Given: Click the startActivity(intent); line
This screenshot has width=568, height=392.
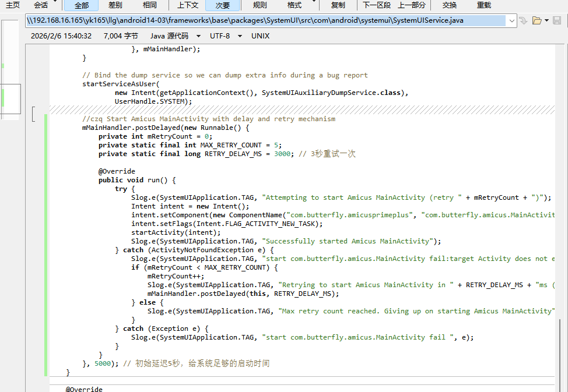Looking at the screenshot, I should [176, 232].
